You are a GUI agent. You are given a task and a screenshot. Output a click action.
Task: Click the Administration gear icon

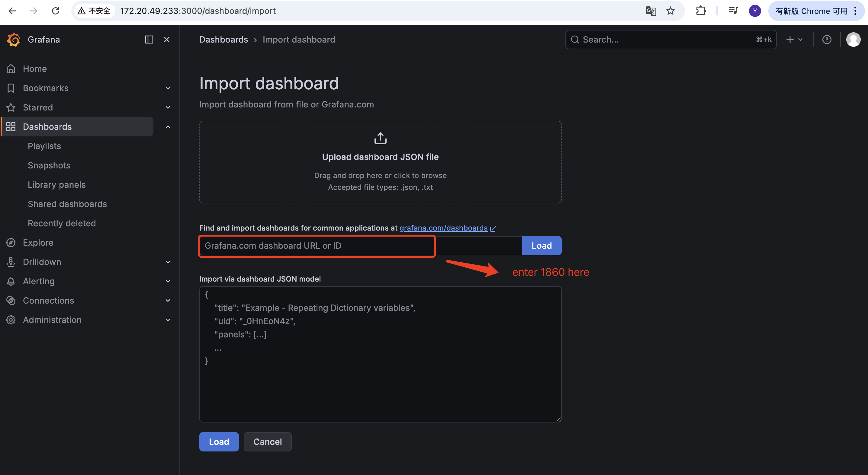tap(11, 320)
